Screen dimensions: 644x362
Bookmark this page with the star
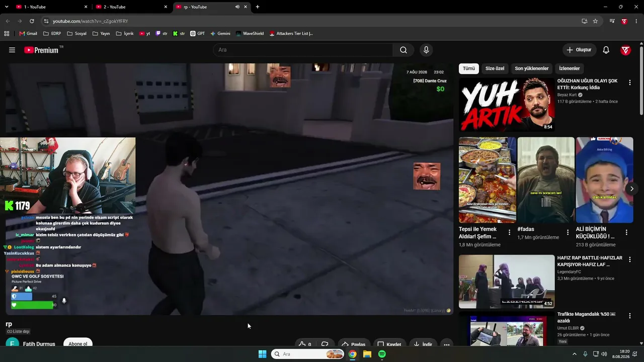point(595,21)
